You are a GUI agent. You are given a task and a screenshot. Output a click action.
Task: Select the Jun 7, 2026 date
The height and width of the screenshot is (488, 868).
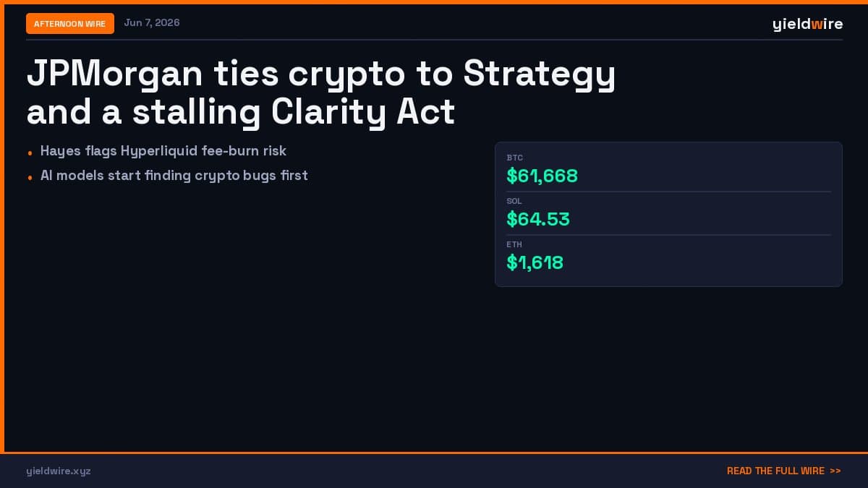point(152,22)
